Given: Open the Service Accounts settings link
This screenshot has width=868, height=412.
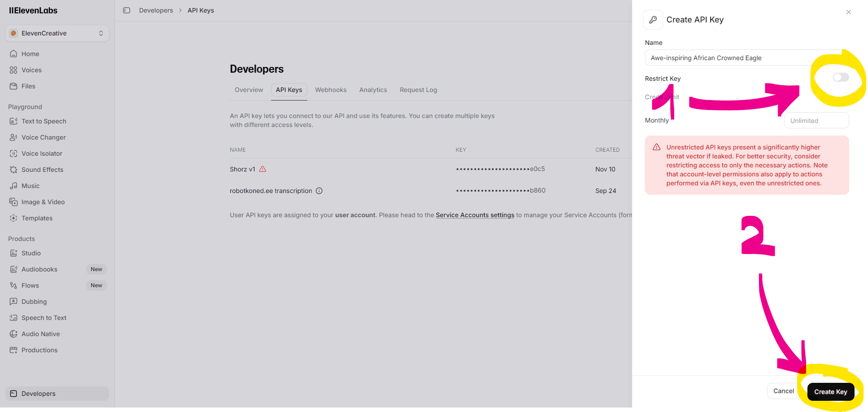Looking at the screenshot, I should [475, 215].
